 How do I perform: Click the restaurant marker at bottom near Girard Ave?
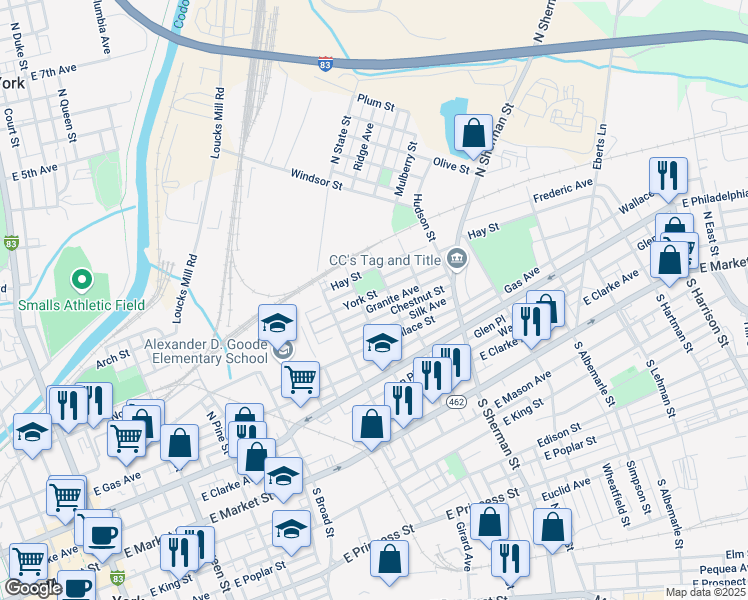[510, 560]
